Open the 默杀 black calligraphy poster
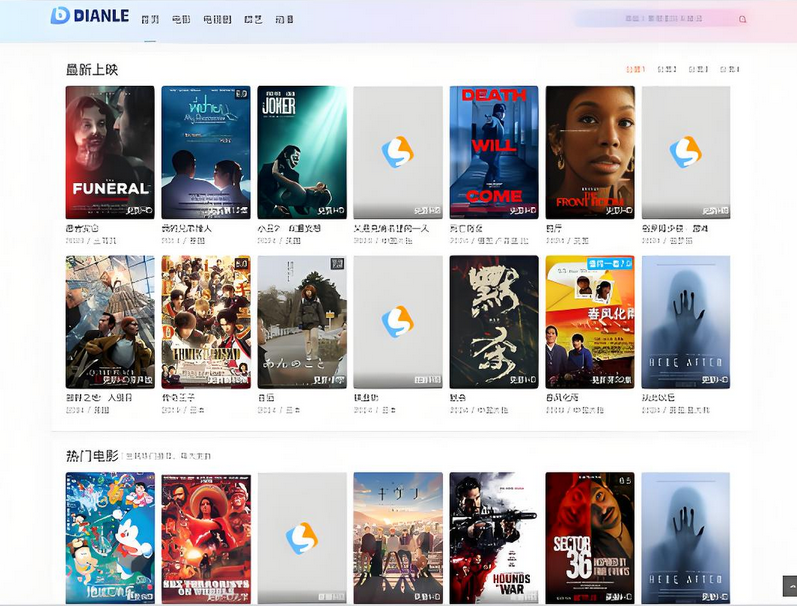797x606 pixels. 494,321
